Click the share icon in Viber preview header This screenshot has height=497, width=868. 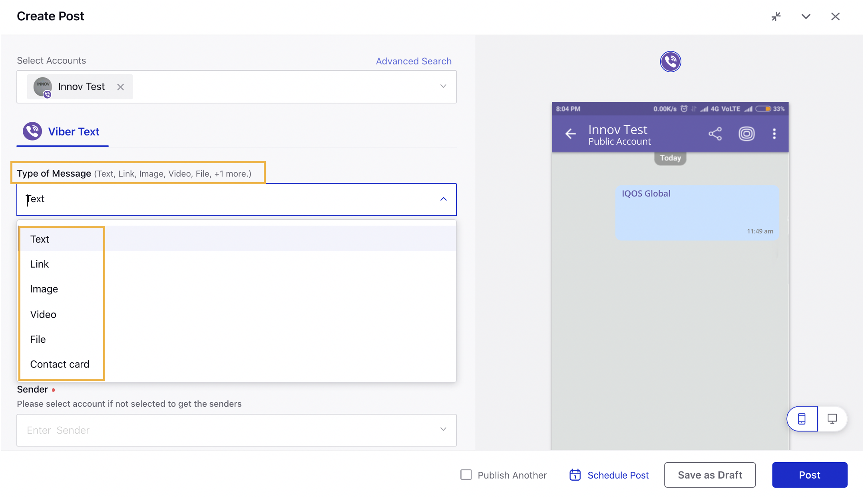pyautogui.click(x=715, y=133)
